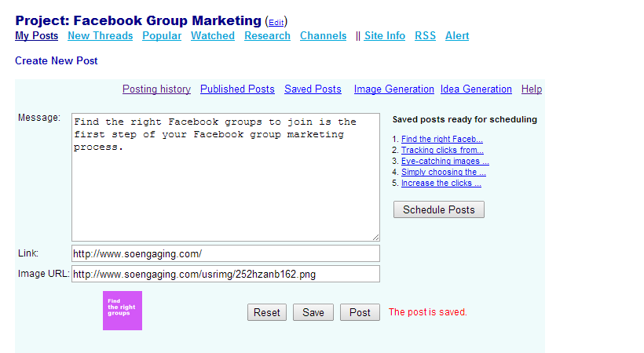
Task: Click the 'Create New Post' heading
Action: tap(57, 60)
